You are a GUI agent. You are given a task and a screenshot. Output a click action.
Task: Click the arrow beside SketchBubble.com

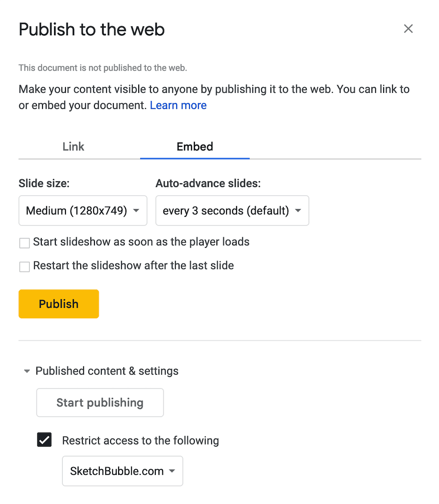pyautogui.click(x=172, y=472)
